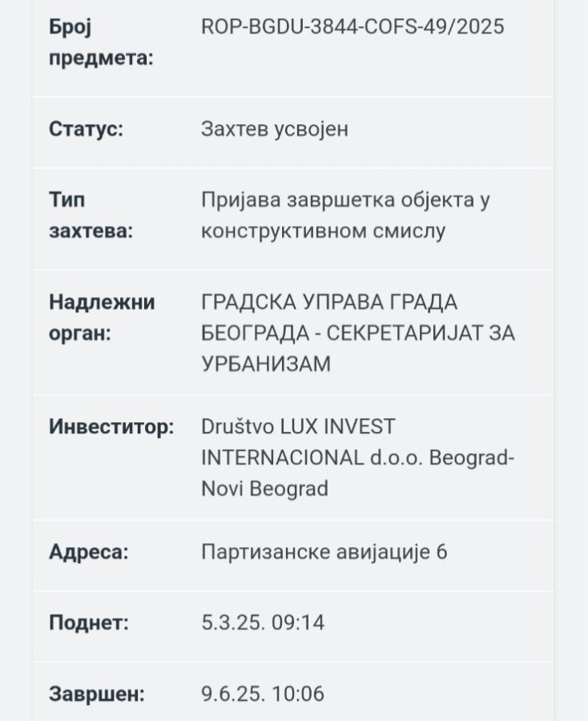
Task: Click the конструктивном смислу text line
Action: point(323,231)
